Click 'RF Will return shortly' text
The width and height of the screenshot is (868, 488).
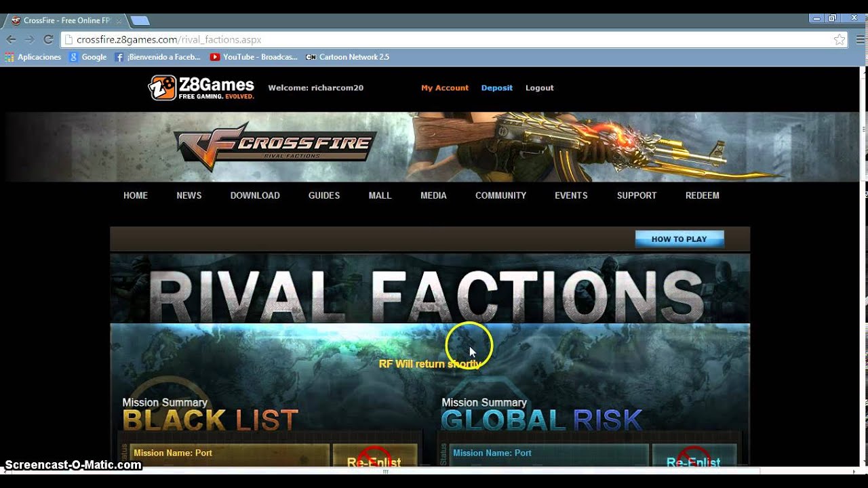[430, 364]
